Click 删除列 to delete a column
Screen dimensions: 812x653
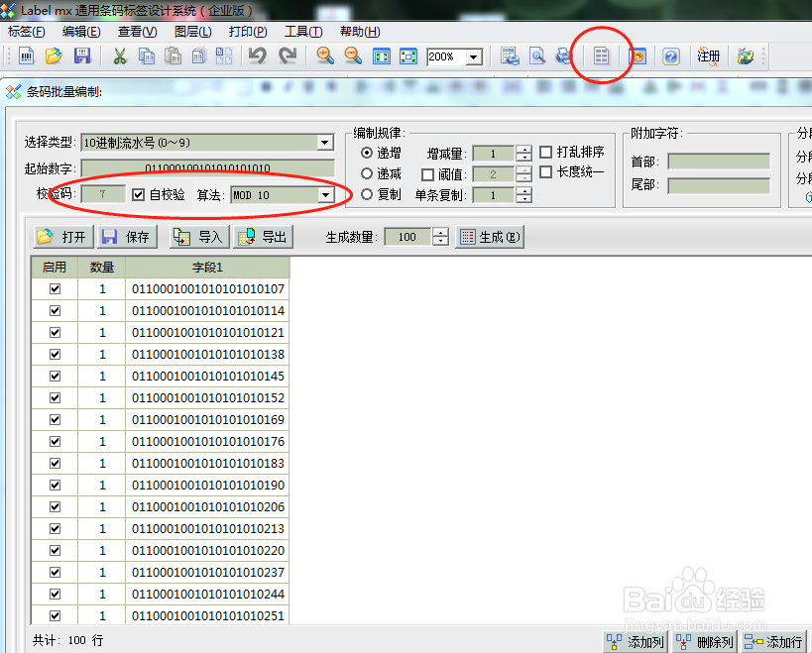(x=705, y=642)
